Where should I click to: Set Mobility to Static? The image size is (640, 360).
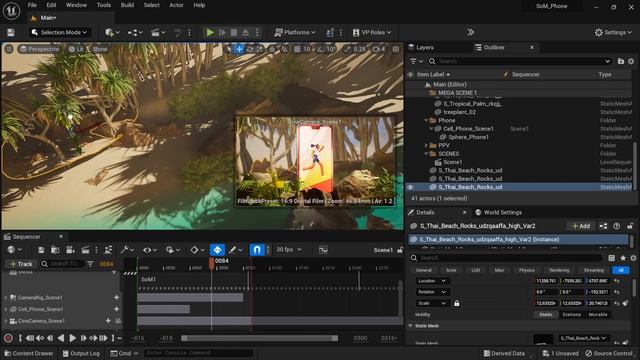tap(546, 315)
